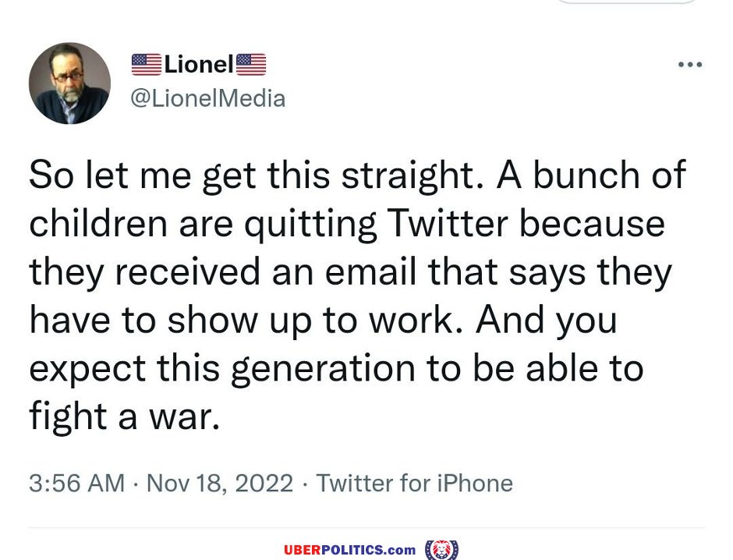733x560 pixels.
Task: Visit the UBERPOLITICS.com watermark link
Action: coord(349,550)
